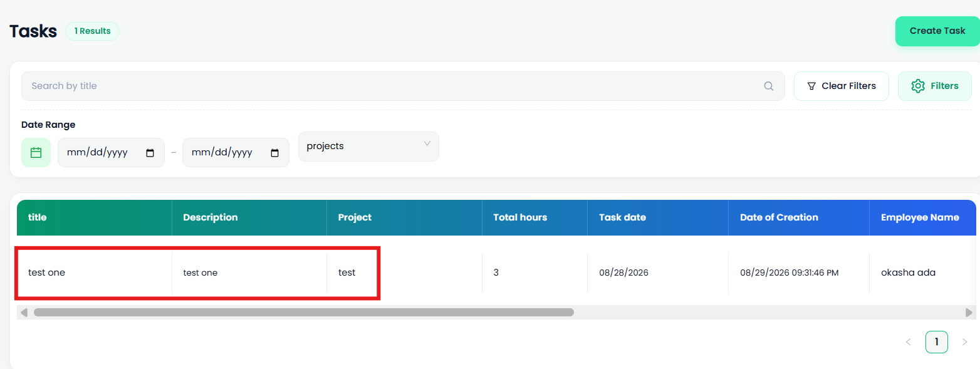Screen dimensions: 980x369
Task: Click the horizontal table scrollbar thumb
Action: (304, 312)
